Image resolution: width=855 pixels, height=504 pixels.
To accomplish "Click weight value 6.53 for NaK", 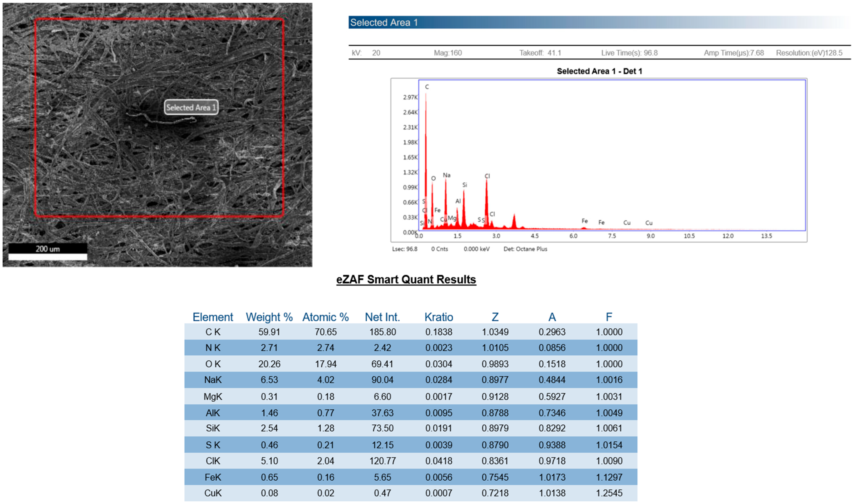I will point(269,380).
